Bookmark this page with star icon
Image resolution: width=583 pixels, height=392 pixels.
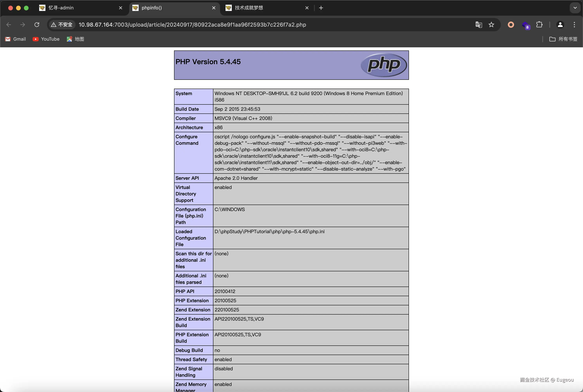(491, 25)
